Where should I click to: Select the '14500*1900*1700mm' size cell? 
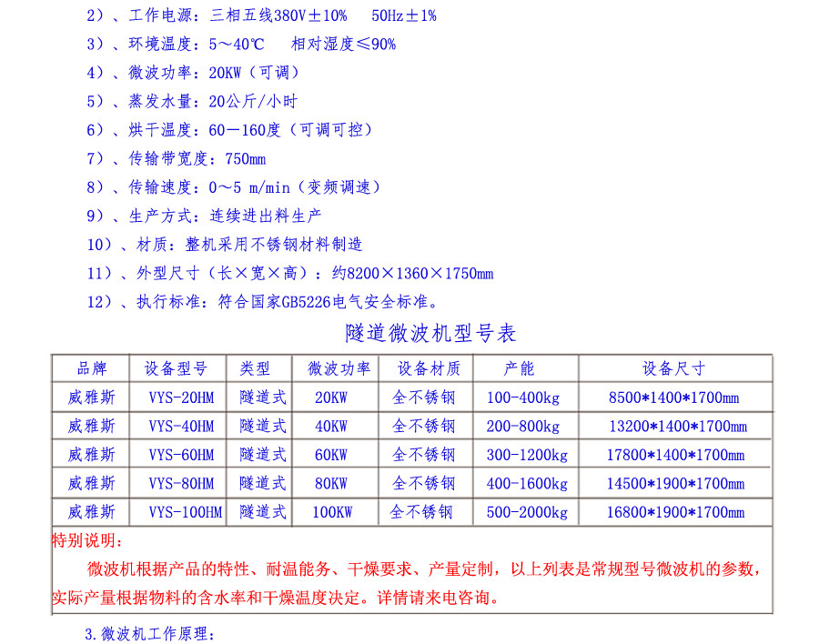(x=675, y=484)
